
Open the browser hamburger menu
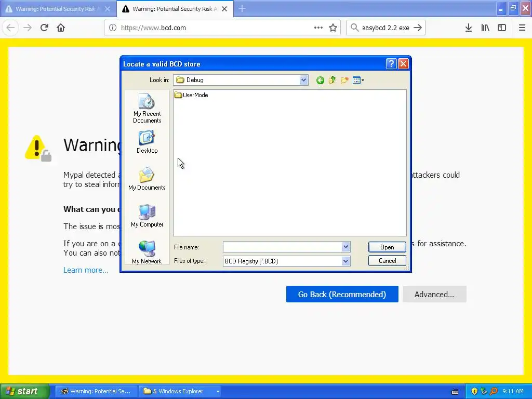click(x=522, y=28)
